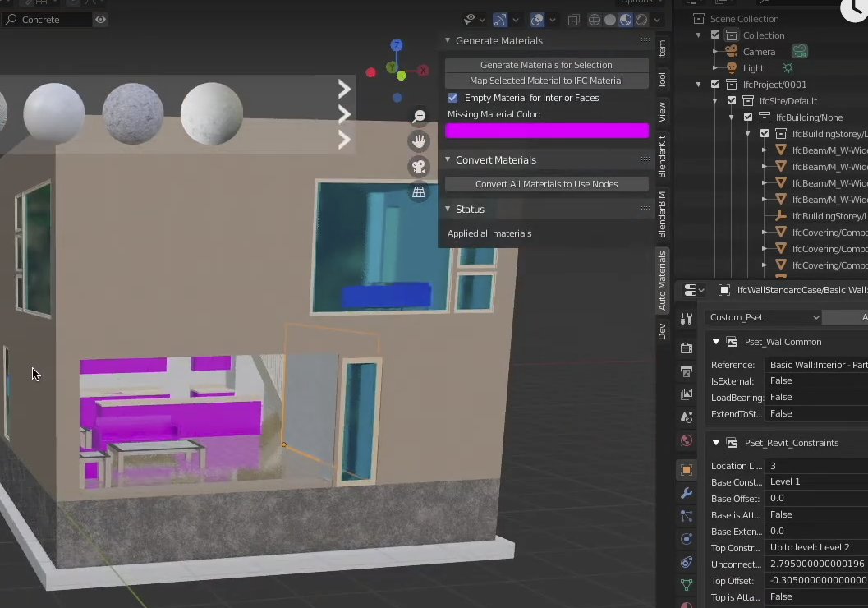Switch to the Item sidebar tab
The width and height of the screenshot is (868, 608).
(x=662, y=50)
